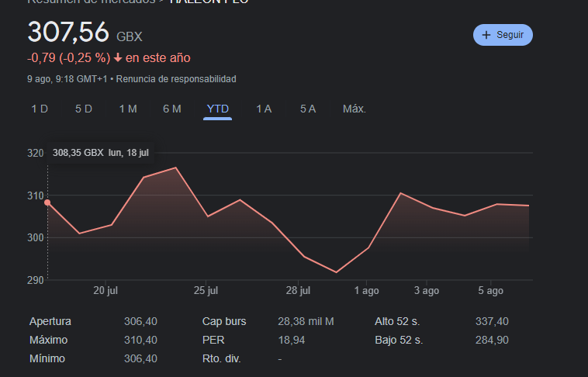The width and height of the screenshot is (588, 377).
Task: Open Renuncia de responsabilidad link
Action: (176, 79)
